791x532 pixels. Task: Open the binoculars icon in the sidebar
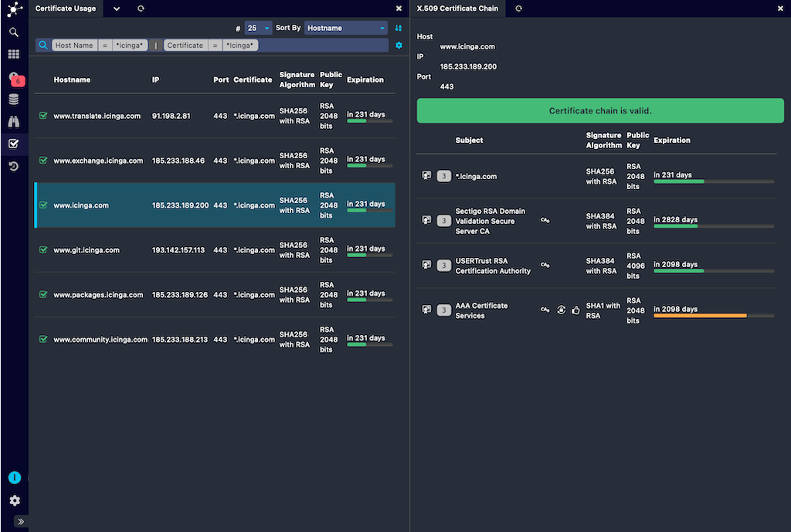click(x=14, y=121)
